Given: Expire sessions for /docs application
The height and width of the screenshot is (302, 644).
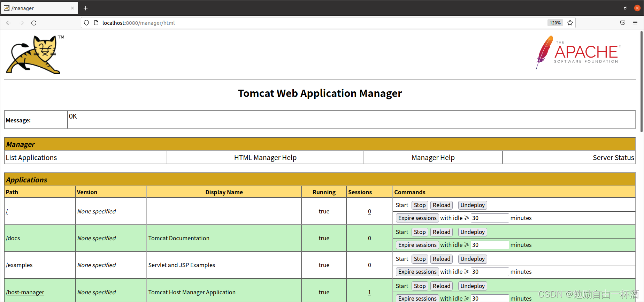Looking at the screenshot, I should [x=417, y=245].
